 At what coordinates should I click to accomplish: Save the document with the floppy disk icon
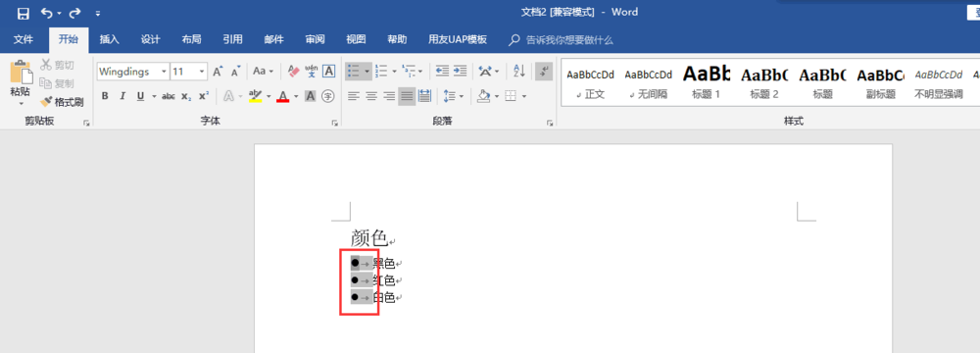tap(23, 13)
